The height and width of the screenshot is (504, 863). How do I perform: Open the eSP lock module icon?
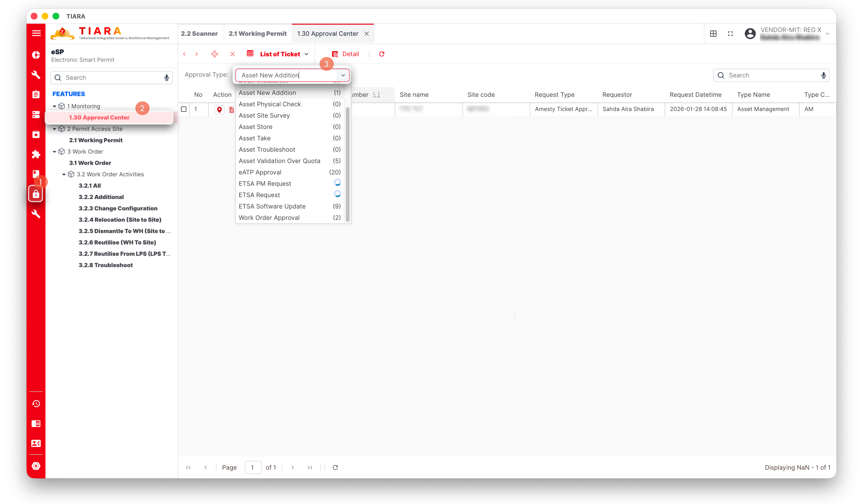(36, 194)
